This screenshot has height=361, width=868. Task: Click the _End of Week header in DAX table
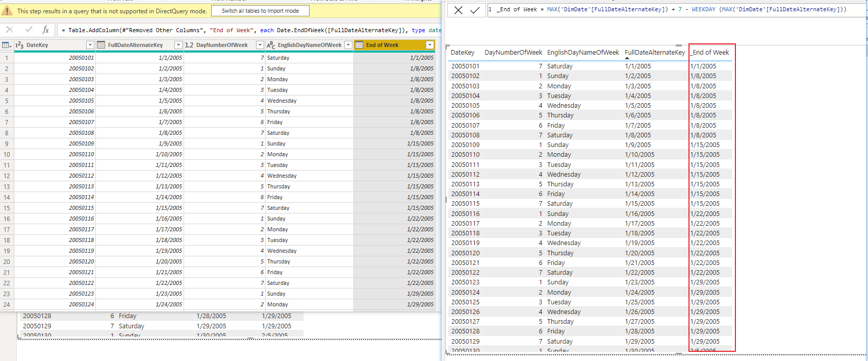click(710, 52)
